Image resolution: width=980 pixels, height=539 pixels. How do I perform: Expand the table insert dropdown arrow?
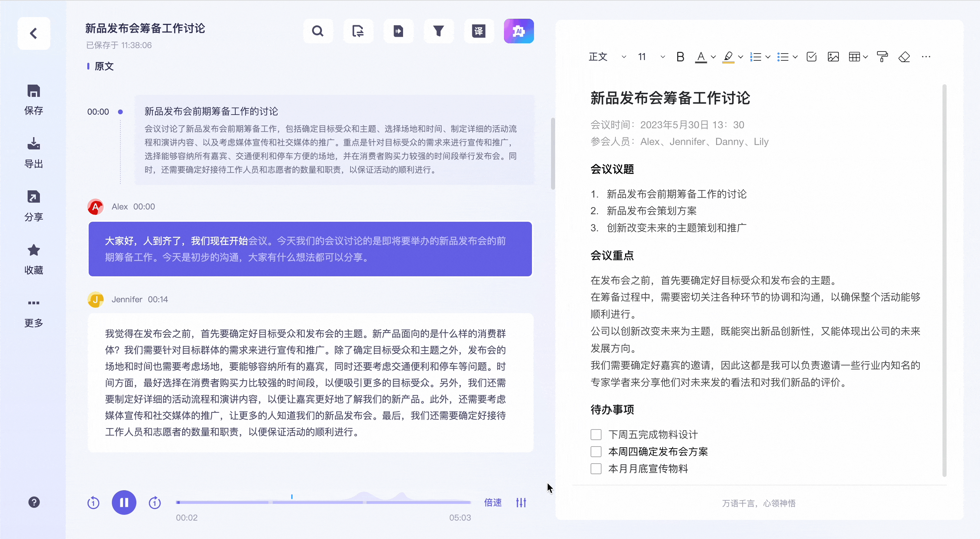pos(865,57)
